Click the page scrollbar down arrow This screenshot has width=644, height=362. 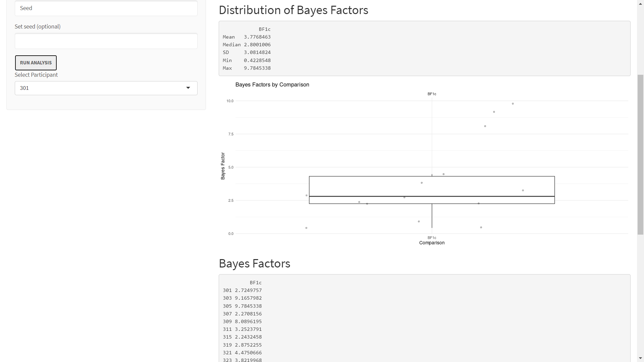pos(641,358)
